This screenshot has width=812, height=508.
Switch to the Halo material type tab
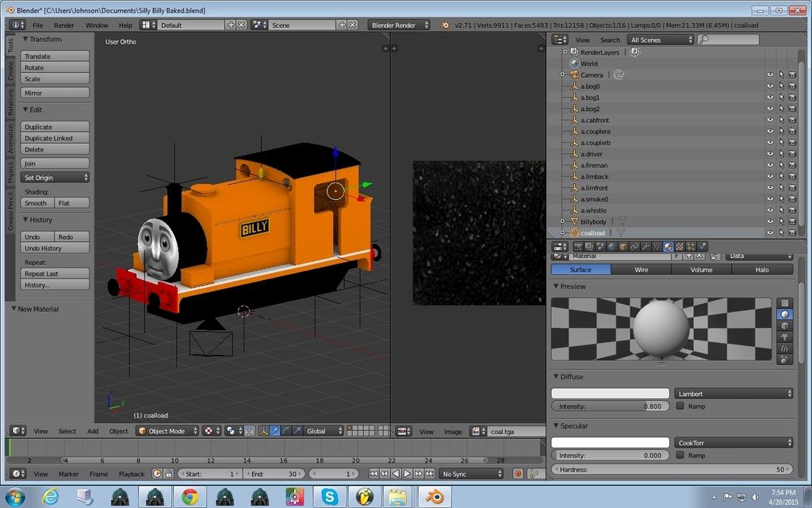click(x=762, y=270)
